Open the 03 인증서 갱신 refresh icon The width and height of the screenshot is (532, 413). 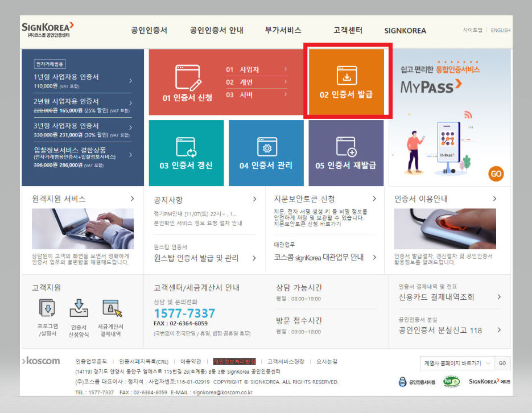coord(186,147)
